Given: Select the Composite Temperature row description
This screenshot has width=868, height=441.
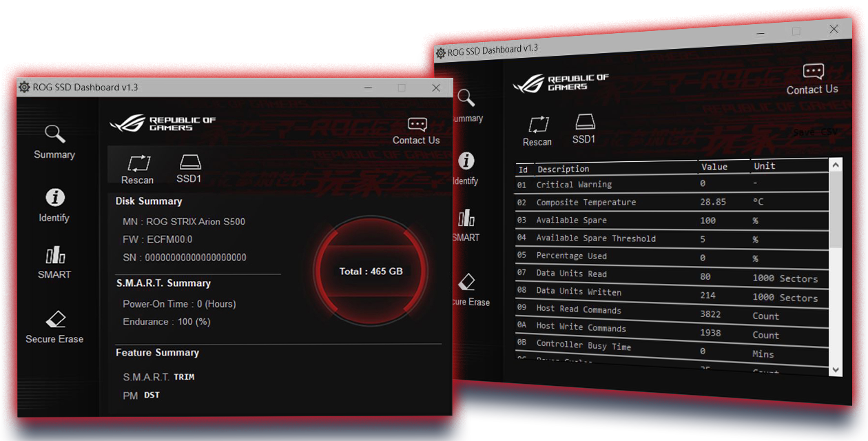Looking at the screenshot, I should [586, 203].
